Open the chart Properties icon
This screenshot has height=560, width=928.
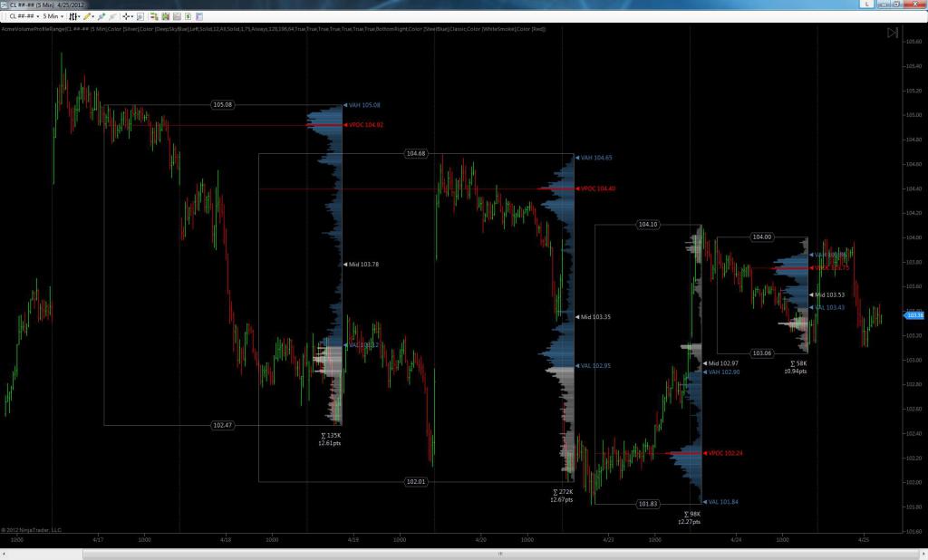(x=199, y=16)
